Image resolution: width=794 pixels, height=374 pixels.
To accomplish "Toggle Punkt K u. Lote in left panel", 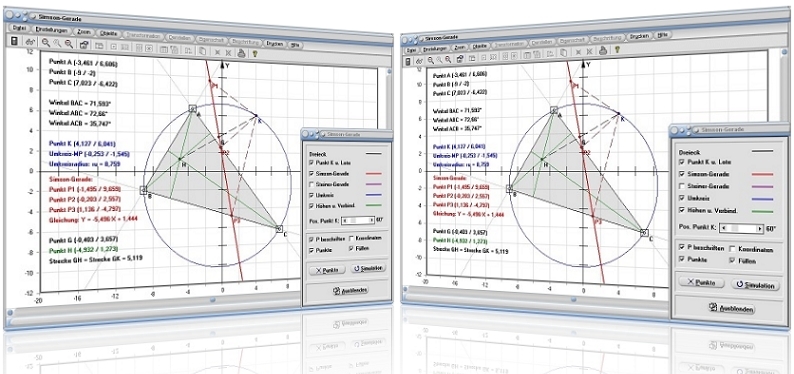I will point(311,162).
